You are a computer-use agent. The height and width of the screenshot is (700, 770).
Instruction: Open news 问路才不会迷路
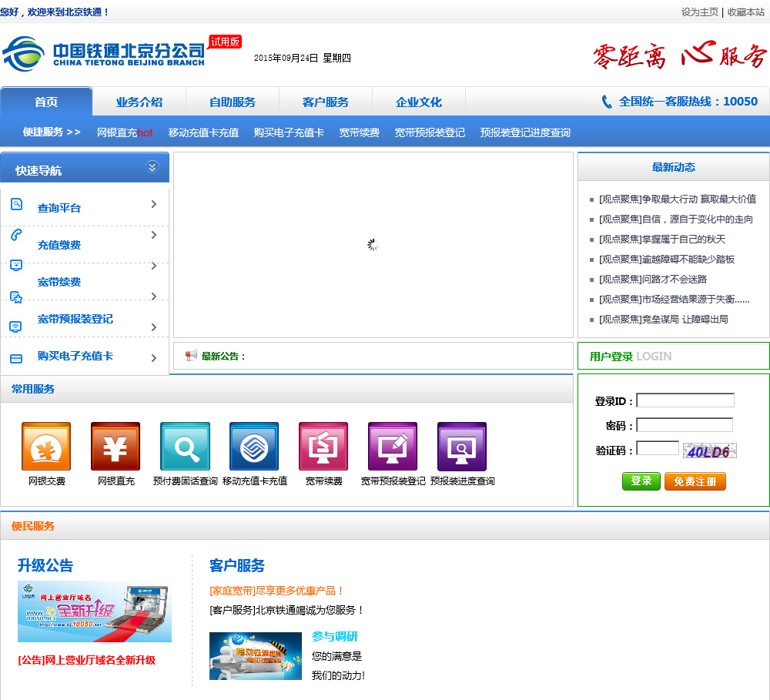pos(653,279)
